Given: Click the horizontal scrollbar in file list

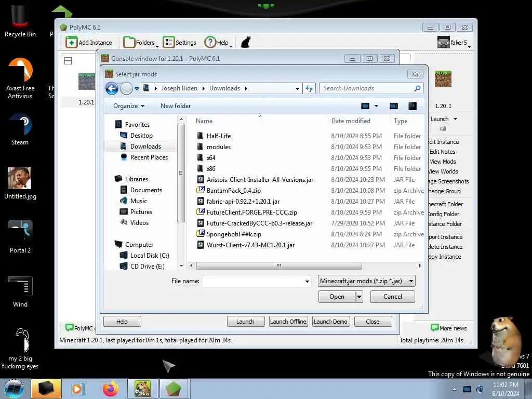Looking at the screenshot, I should tap(279, 265).
